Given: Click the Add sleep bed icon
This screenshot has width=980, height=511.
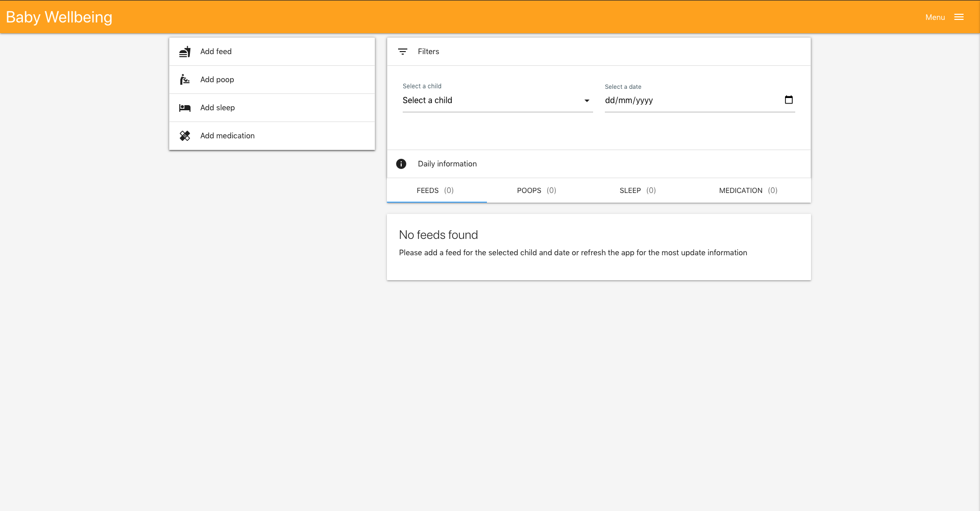Looking at the screenshot, I should [x=185, y=108].
